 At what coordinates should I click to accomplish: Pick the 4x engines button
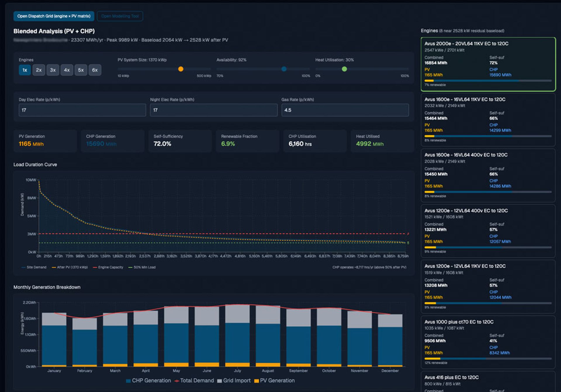pyautogui.click(x=67, y=70)
